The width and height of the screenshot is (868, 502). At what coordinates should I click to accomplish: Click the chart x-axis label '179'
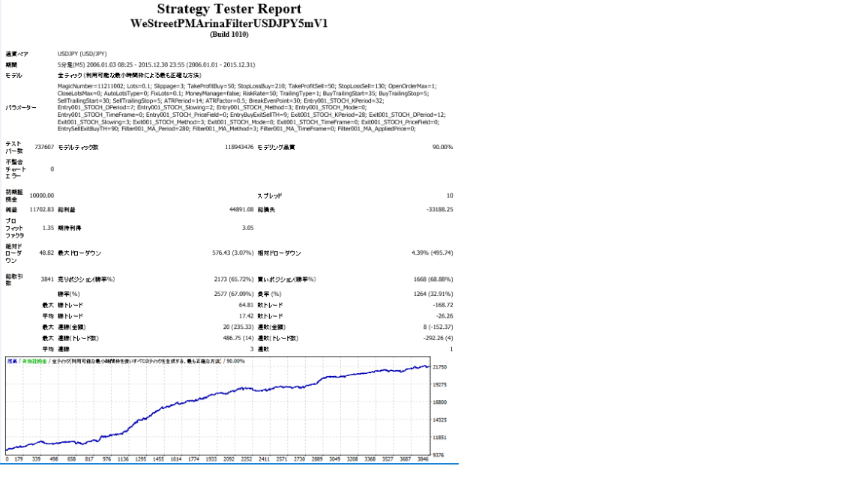(x=18, y=459)
